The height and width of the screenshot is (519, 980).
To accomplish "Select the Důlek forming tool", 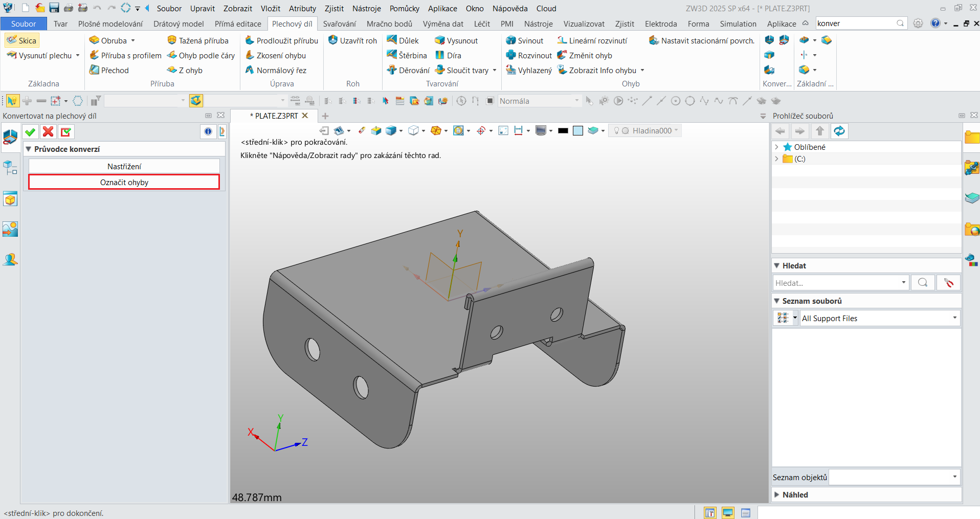I will (x=403, y=40).
